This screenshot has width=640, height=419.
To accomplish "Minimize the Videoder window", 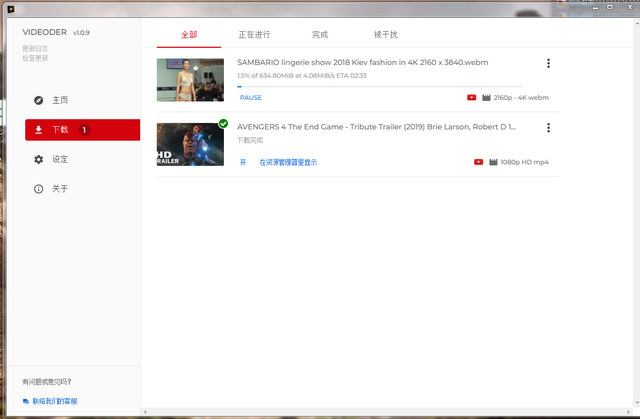I will 596,7.
